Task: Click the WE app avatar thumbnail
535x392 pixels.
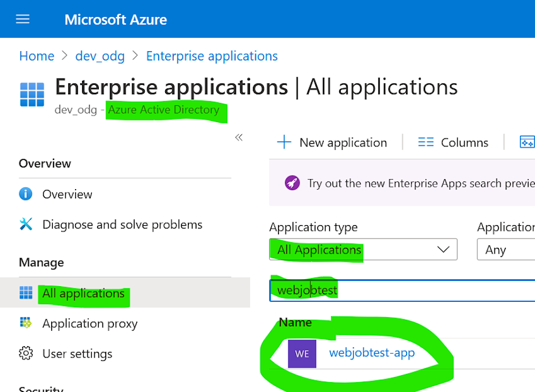Action: click(x=302, y=354)
